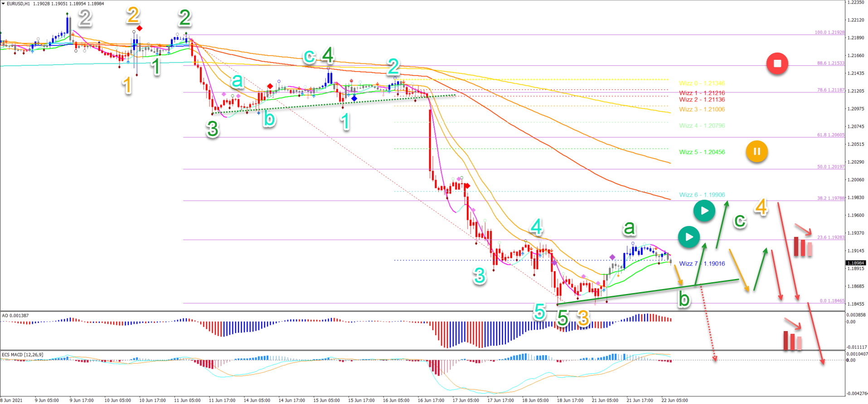868x404 pixels.
Task: Click the 22 Jun 05:00 time label
Action: coord(674,400)
